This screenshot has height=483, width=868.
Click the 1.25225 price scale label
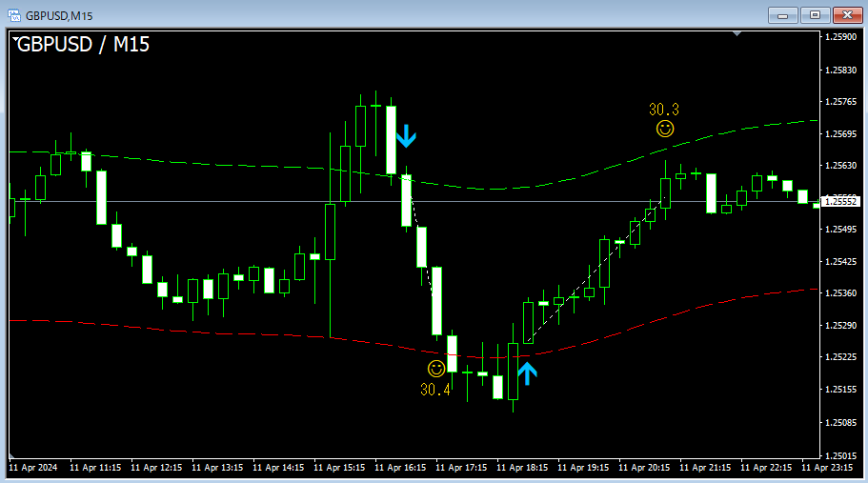(840, 357)
